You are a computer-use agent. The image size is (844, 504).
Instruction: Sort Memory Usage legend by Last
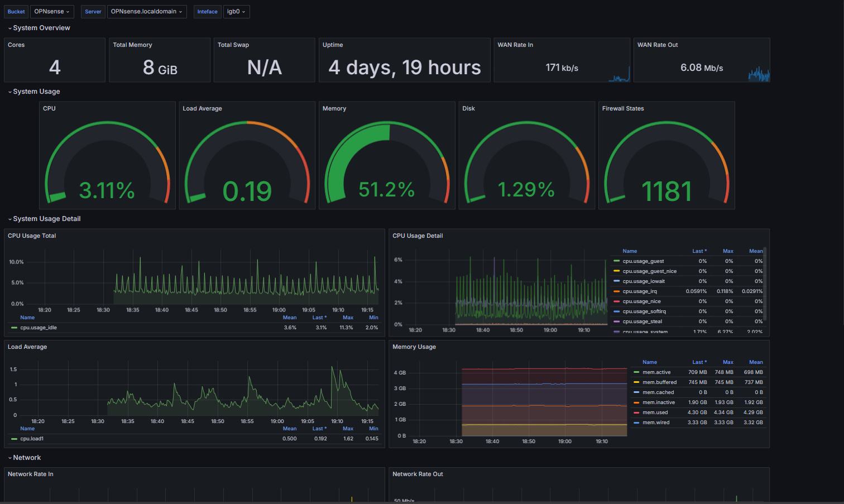coord(699,362)
